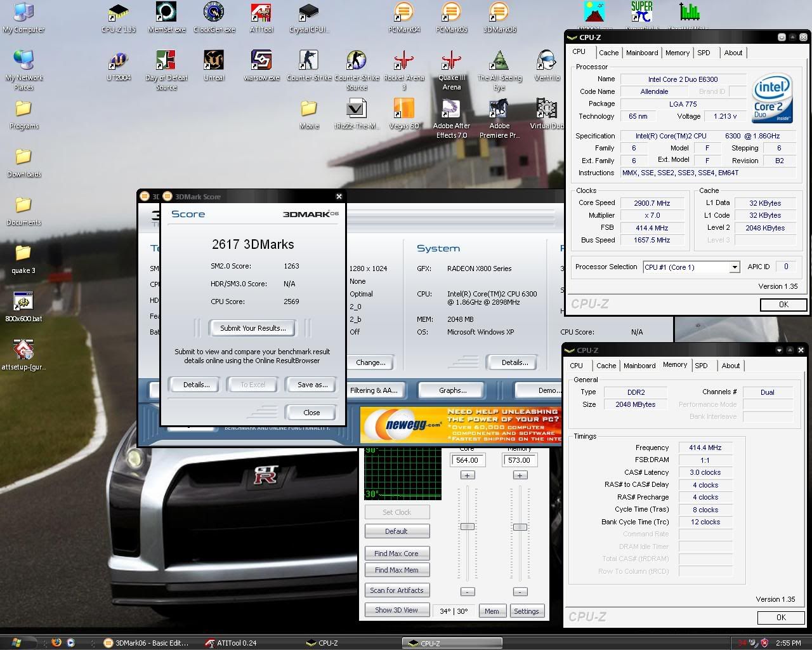Switch to the Cache tab in upper CPU-Z
Screen dimensions: 812x650
tap(608, 53)
